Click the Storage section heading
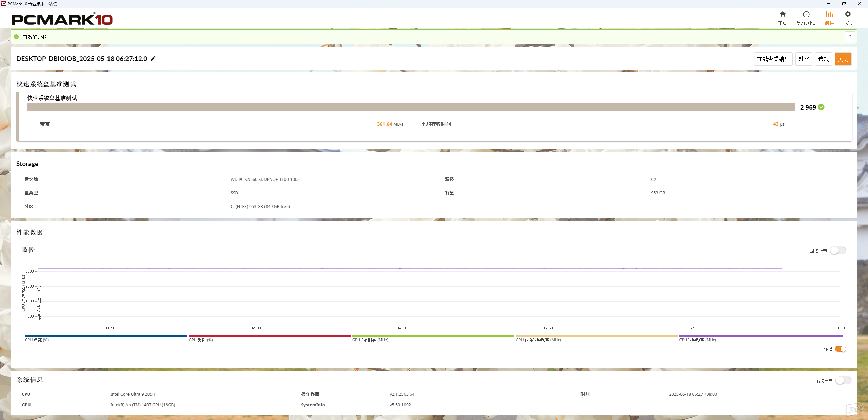 (x=27, y=164)
